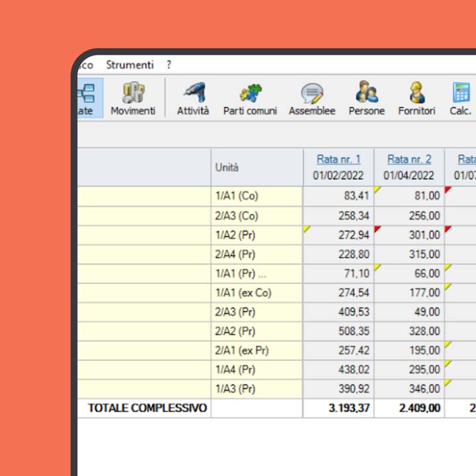Open Parti comuni puzzle icon
The width and height of the screenshot is (476, 476).
coord(250,98)
